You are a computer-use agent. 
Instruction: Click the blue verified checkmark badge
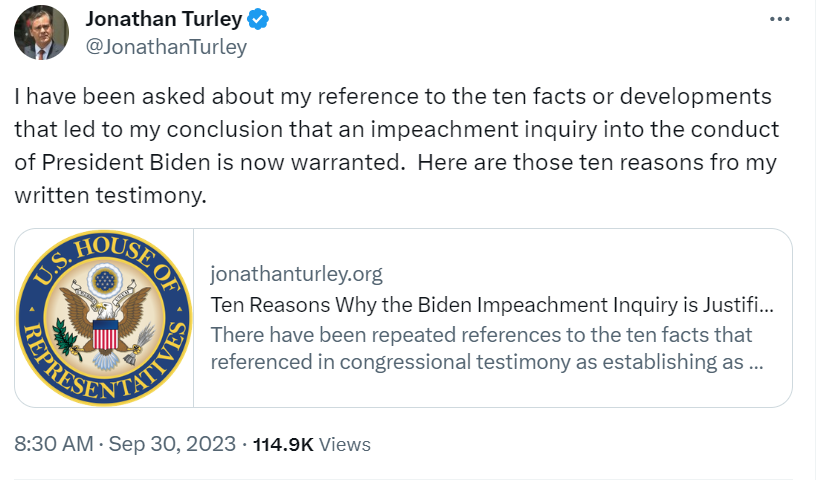tap(256, 19)
